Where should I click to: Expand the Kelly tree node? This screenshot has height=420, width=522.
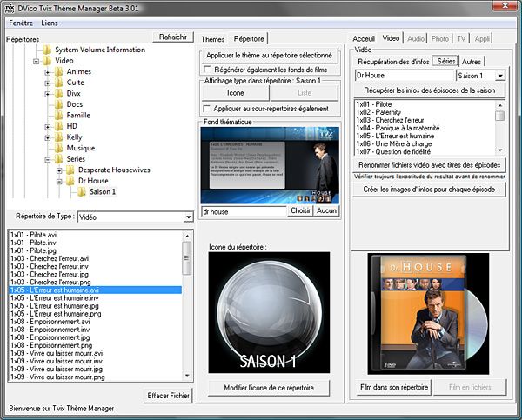click(48, 137)
